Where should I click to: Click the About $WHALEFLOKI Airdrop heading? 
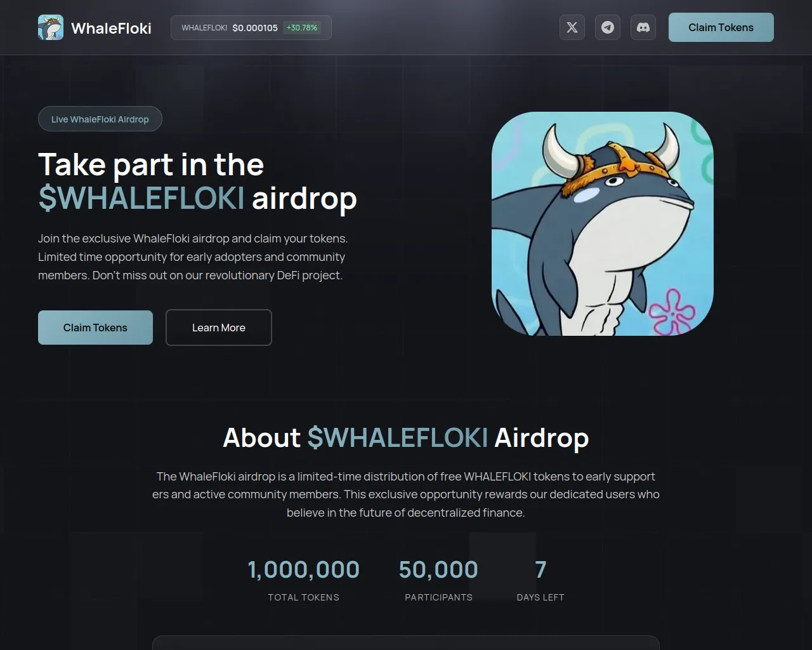(x=406, y=437)
